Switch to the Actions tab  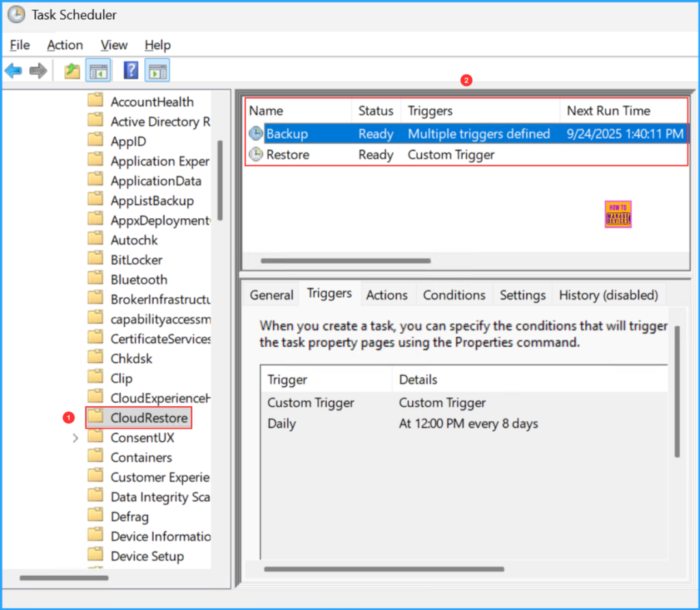[x=387, y=295]
